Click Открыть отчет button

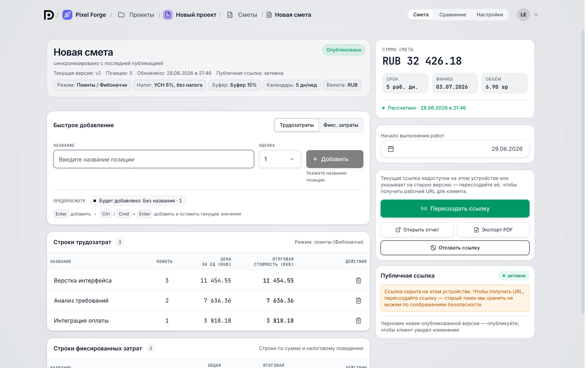tap(417, 230)
